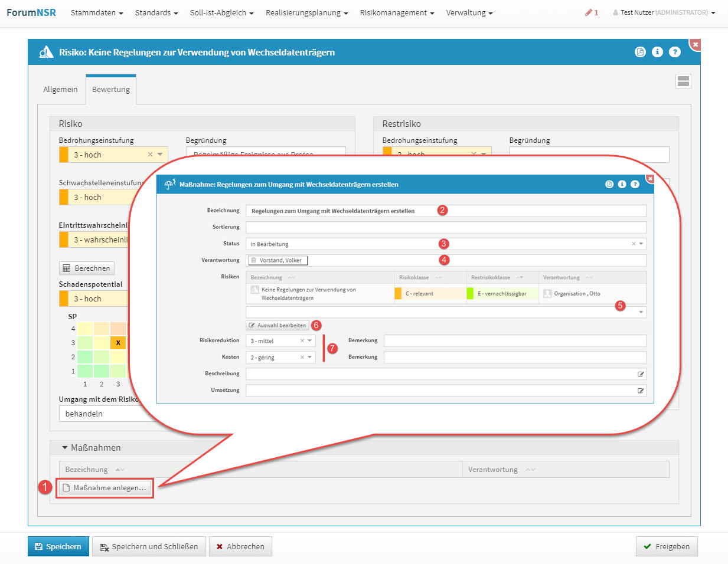This screenshot has height=564, width=728.
Task: Select the orange X cell in risk matrix
Action: (x=118, y=343)
